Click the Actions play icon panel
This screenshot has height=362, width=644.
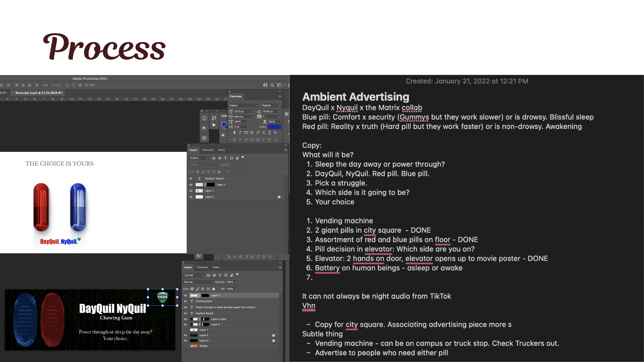click(x=214, y=125)
